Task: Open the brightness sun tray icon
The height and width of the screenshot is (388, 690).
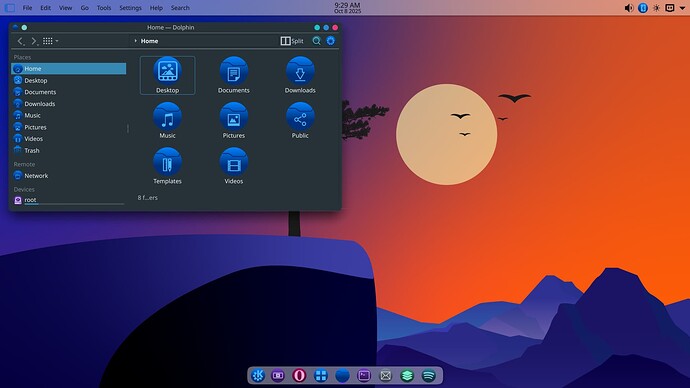Action: (x=656, y=8)
